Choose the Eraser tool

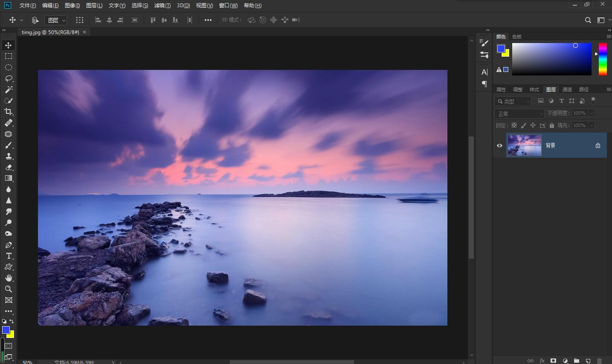coord(9,167)
